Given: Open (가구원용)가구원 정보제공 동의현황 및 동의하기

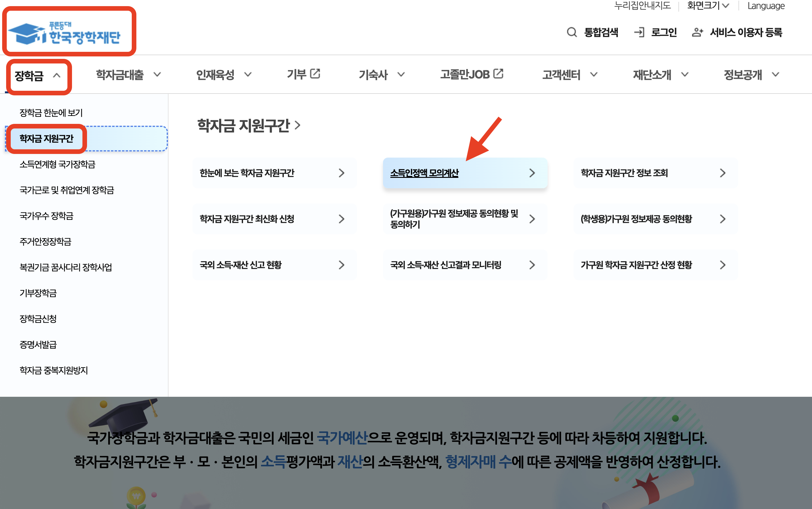Looking at the screenshot, I should click(x=454, y=219).
